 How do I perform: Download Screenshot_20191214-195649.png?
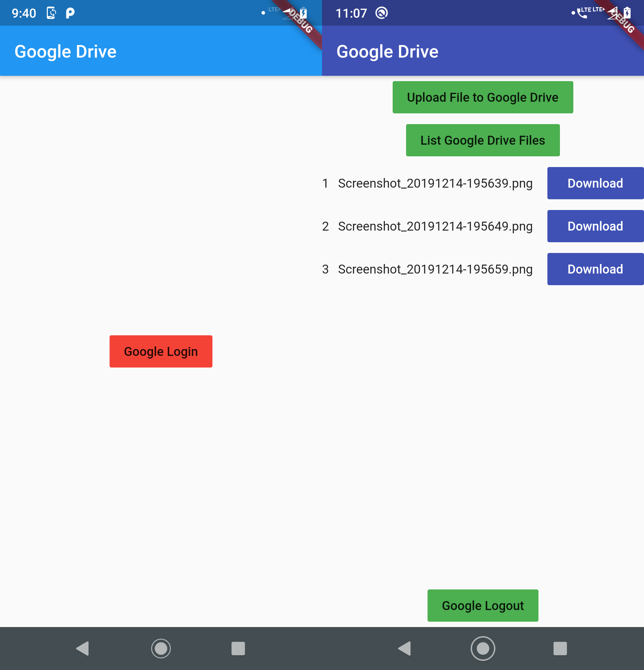(595, 226)
